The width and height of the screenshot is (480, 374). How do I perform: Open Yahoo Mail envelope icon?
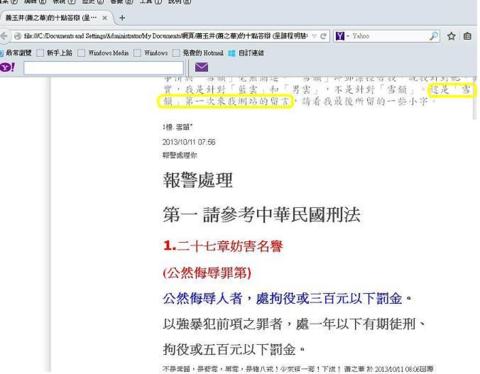coord(201,67)
